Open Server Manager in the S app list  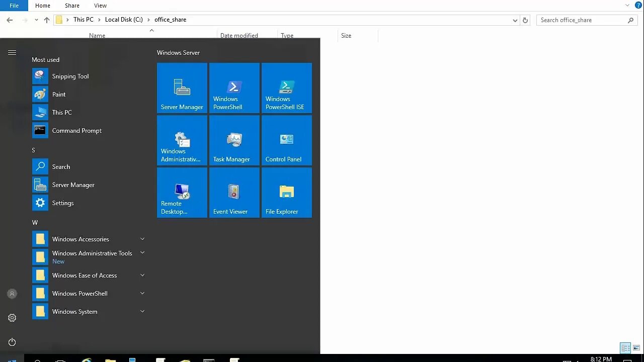[x=90, y=185]
